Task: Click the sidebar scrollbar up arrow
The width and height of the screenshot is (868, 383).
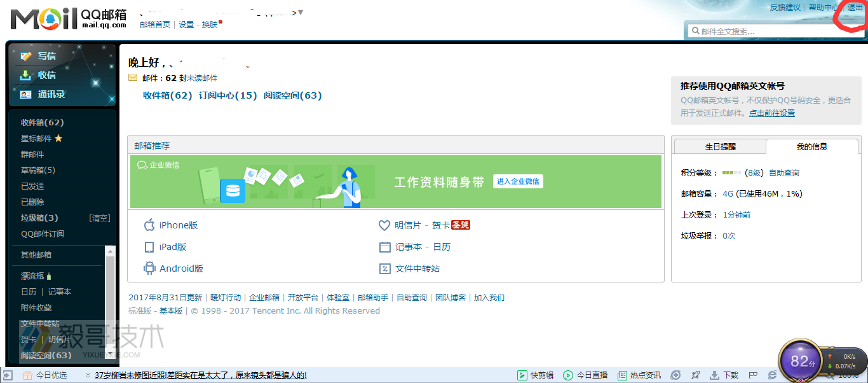Action: tap(110, 250)
